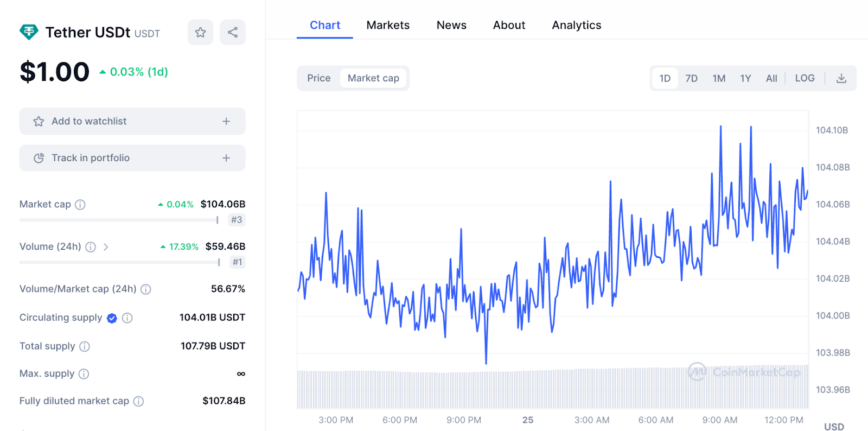Click the 56.67% volume ratio value
Viewport: 868px width, 431px height.
pyautogui.click(x=228, y=289)
